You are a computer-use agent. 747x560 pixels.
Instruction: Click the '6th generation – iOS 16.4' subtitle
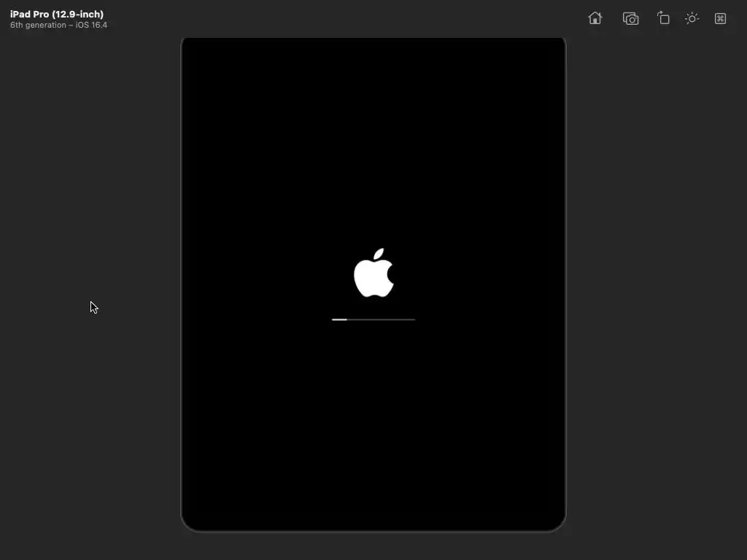point(58,26)
